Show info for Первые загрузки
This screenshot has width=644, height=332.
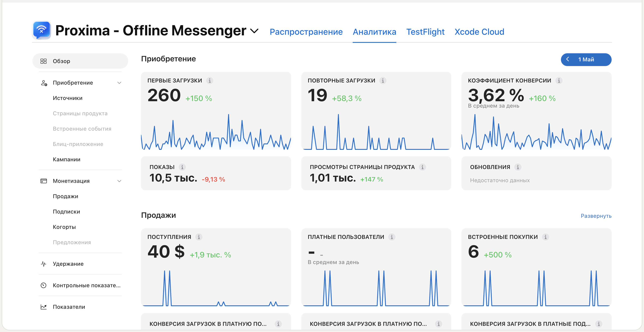210,81
